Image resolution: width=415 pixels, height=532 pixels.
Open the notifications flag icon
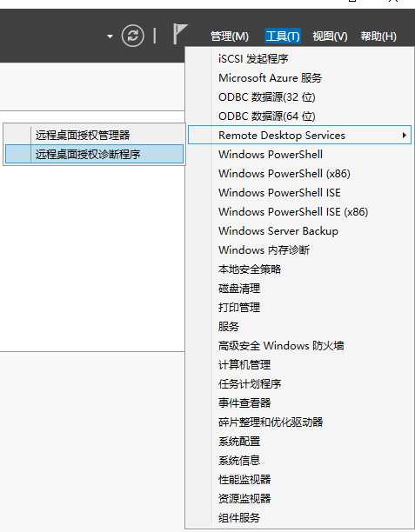coord(180,34)
